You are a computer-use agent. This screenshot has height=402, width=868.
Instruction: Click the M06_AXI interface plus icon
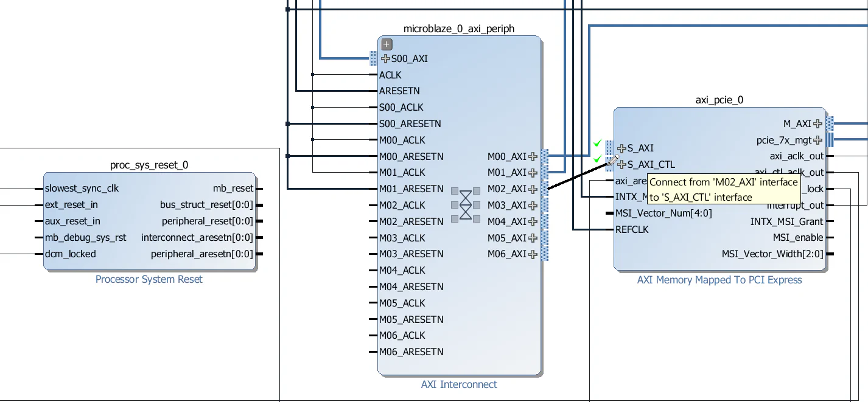533,254
